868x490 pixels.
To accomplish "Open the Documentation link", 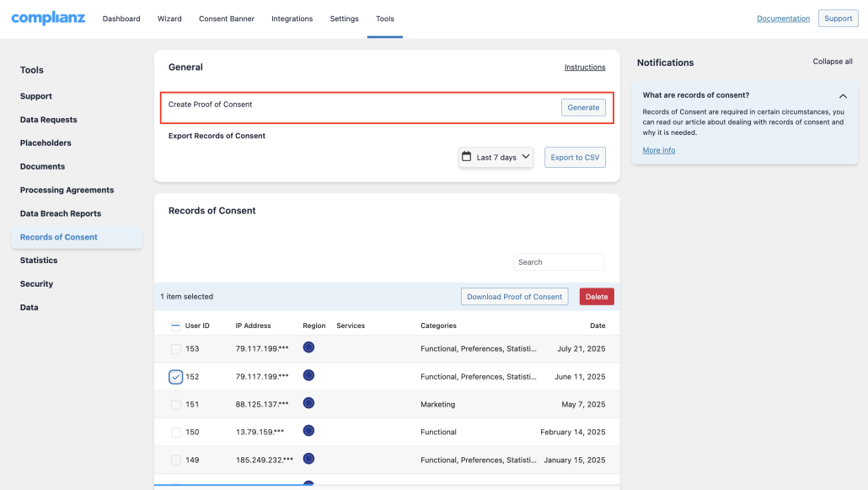I will [783, 19].
